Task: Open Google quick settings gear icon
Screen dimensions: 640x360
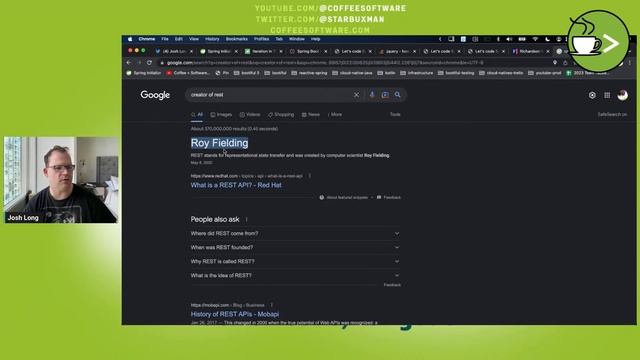Action: click(x=592, y=95)
